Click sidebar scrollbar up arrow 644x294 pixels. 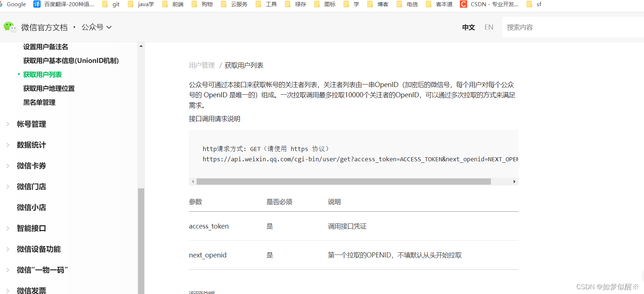click(141, 46)
